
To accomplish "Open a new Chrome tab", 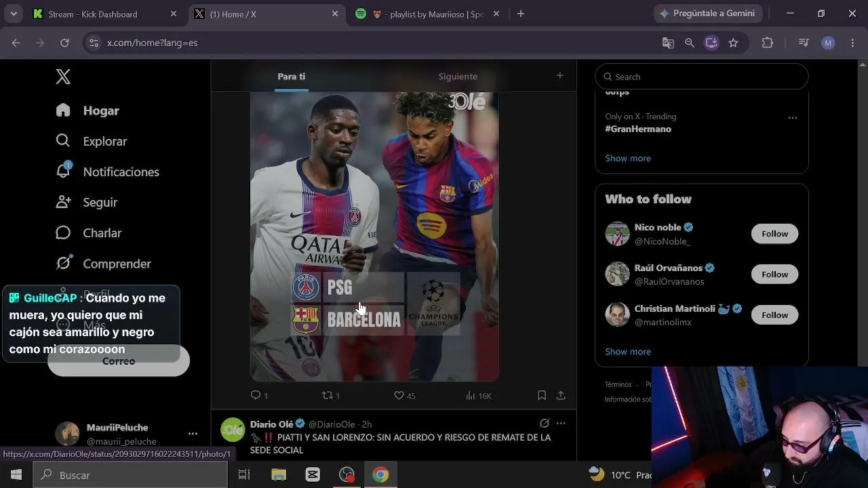I will tap(521, 14).
